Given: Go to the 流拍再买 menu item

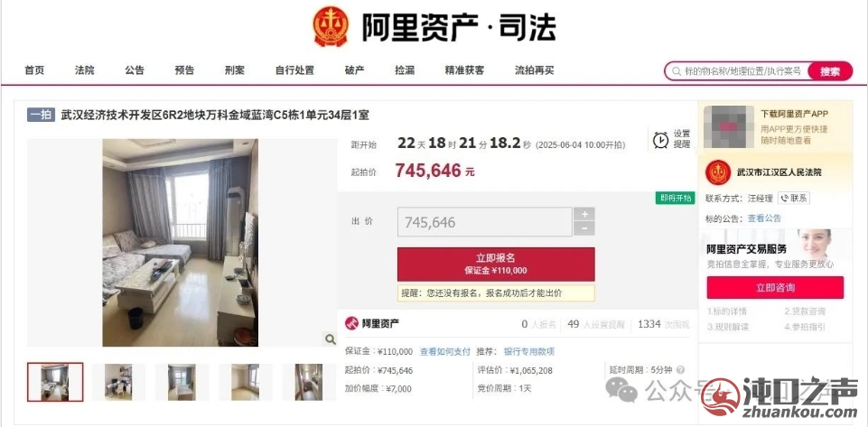Looking at the screenshot, I should 534,70.
